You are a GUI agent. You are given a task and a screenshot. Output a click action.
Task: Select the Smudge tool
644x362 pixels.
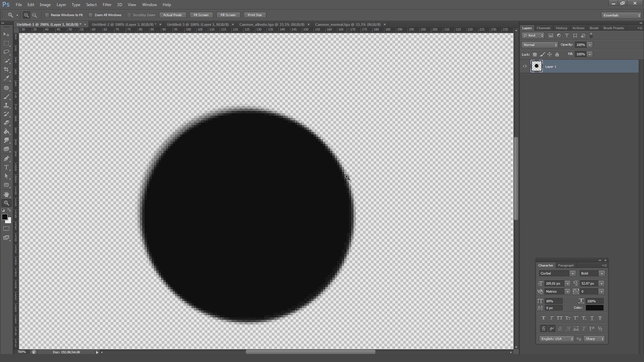[6, 140]
